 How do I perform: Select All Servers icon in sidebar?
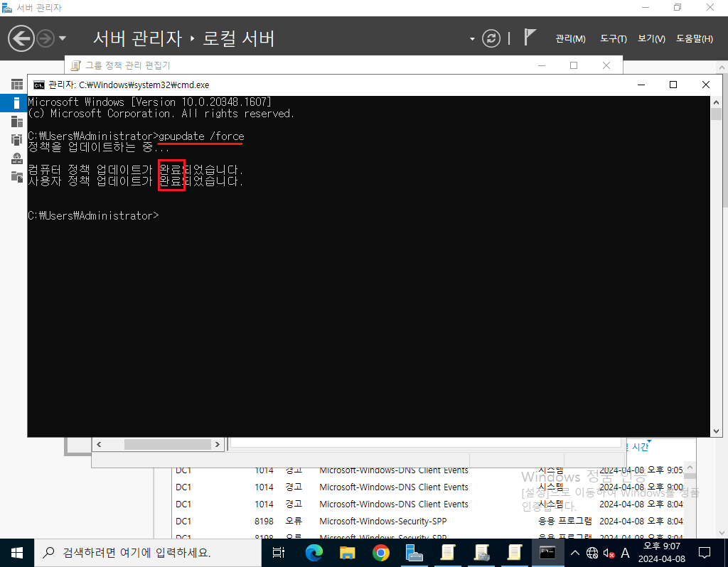click(17, 121)
